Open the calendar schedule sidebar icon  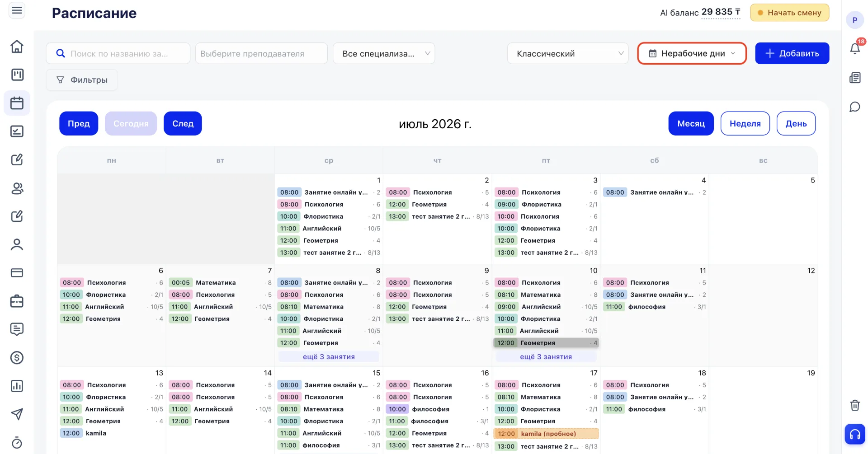pyautogui.click(x=17, y=103)
